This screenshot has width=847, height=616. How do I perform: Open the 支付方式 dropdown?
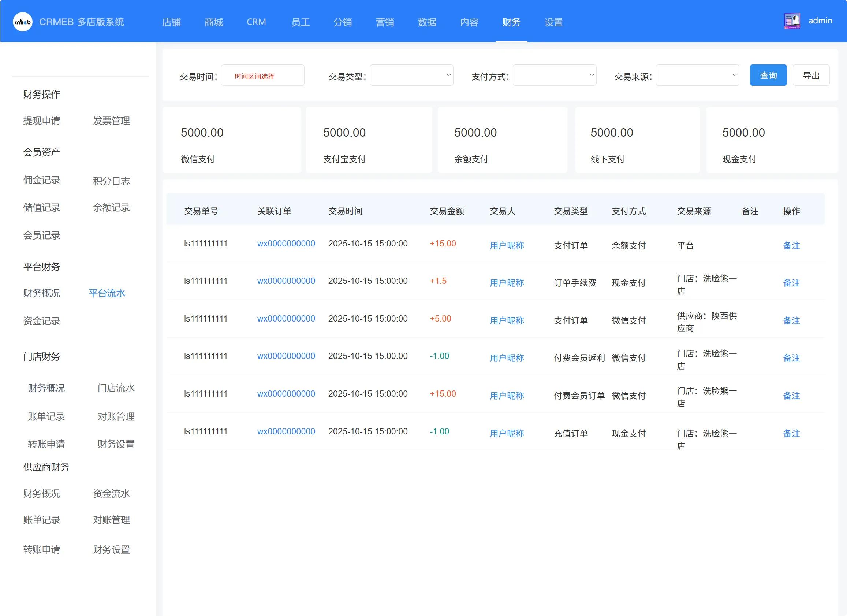point(554,75)
